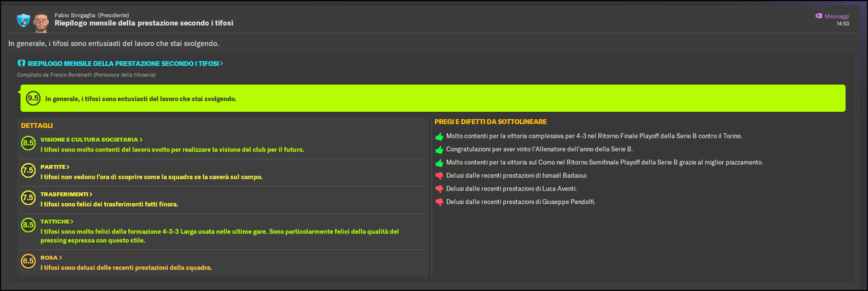Open the Trasferimenti details section
Screen dimensions: 868x291
(66, 194)
